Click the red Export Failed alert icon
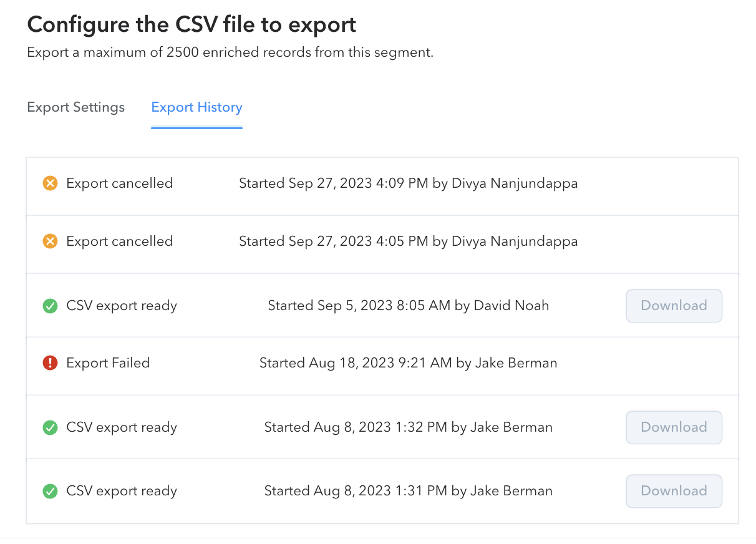This screenshot has height=544, width=756. point(50,363)
